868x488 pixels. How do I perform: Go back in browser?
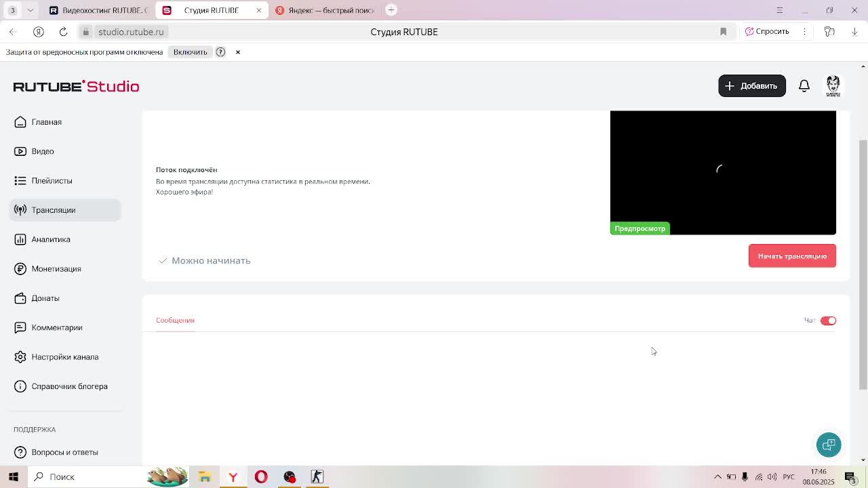tap(12, 32)
